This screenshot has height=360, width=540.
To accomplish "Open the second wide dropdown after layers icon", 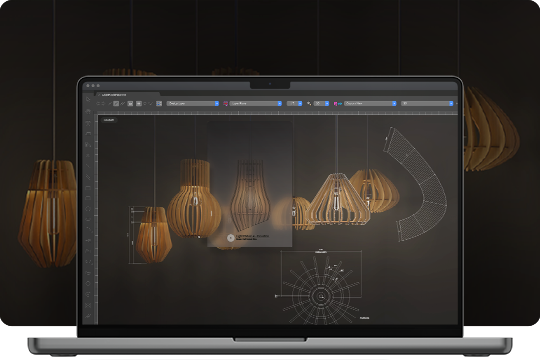I will [x=256, y=103].
